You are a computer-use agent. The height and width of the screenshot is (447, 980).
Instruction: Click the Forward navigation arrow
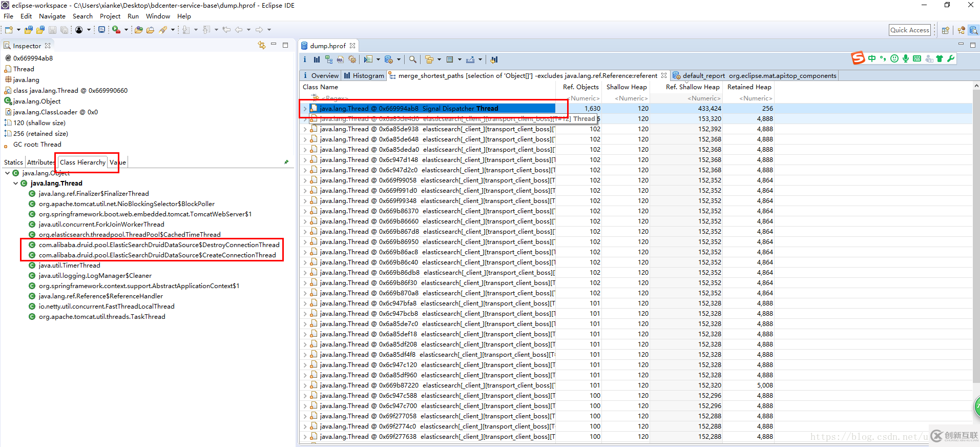(259, 30)
